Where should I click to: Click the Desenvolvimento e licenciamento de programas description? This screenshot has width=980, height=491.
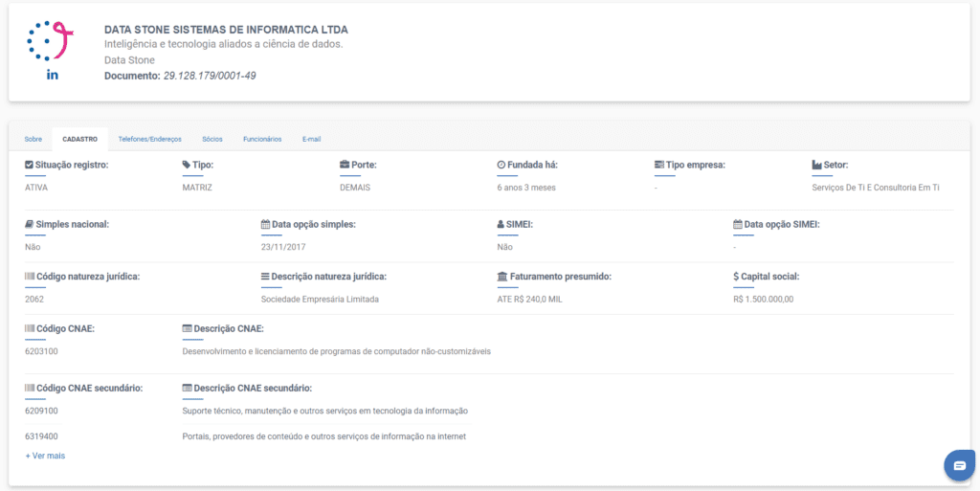click(x=337, y=351)
